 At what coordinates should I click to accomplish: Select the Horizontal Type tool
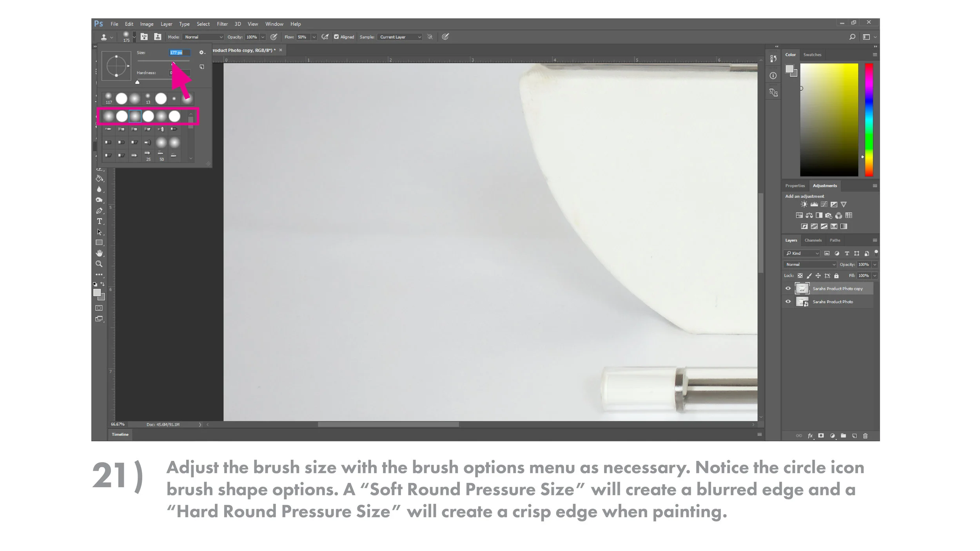point(99,221)
